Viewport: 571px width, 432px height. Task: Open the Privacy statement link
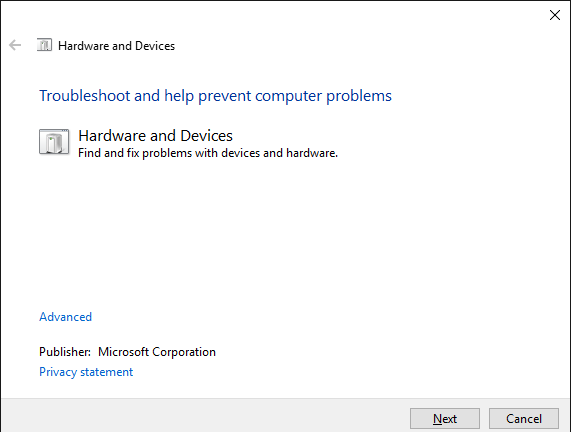(86, 372)
